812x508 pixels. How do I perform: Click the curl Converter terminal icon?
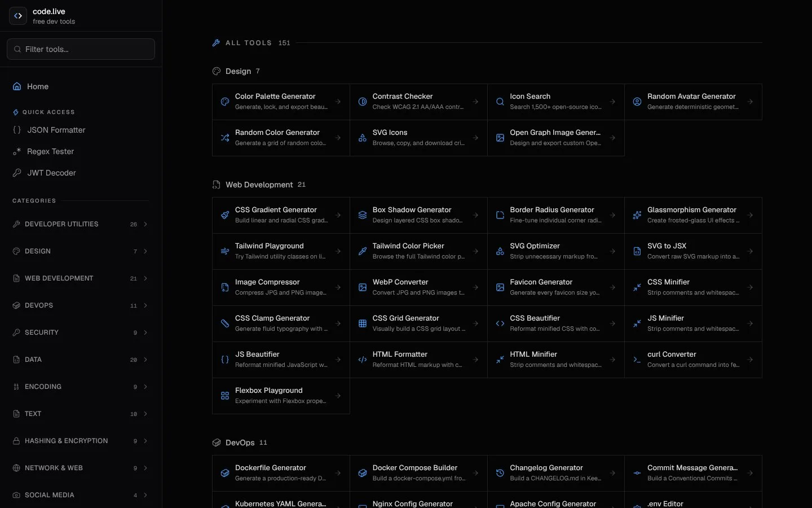(x=637, y=360)
